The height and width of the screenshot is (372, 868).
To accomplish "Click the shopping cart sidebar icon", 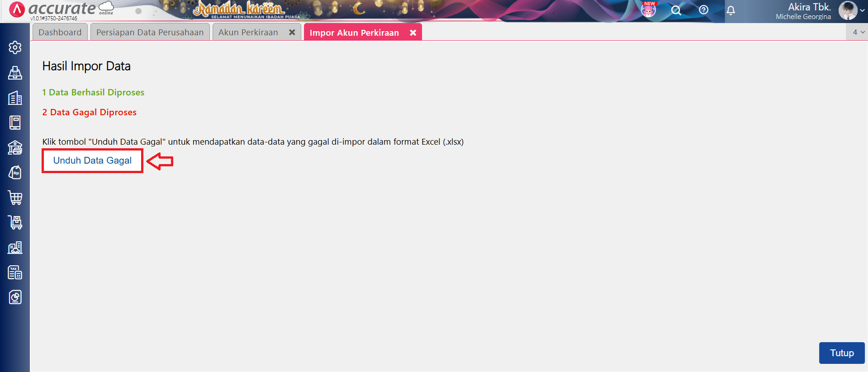I will tap(15, 198).
